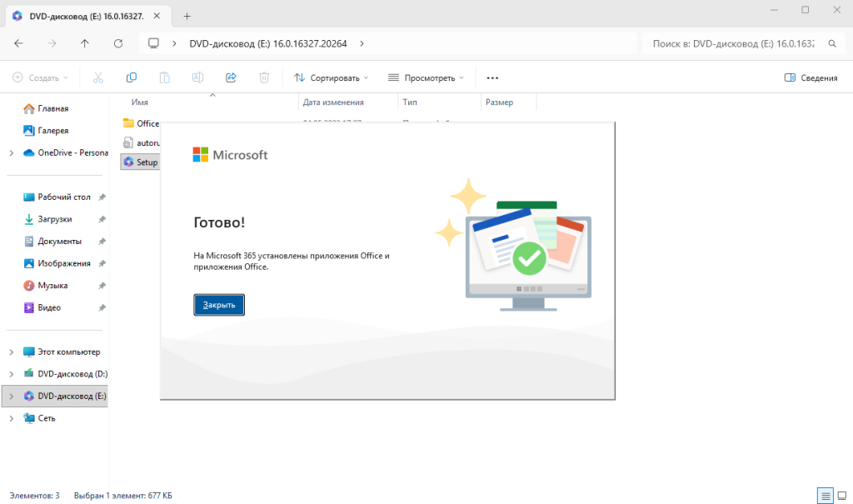The width and height of the screenshot is (853, 504).
Task: Expand the OneDrive tree node
Action: tap(12, 153)
